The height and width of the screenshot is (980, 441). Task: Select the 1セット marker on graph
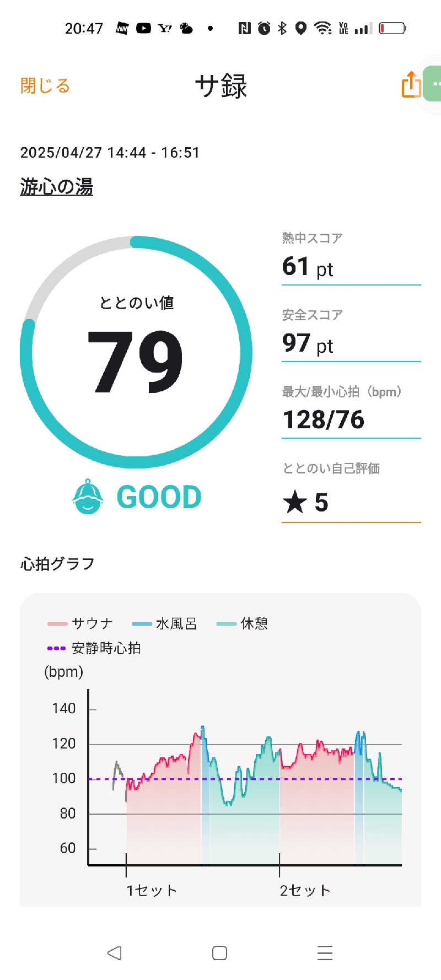coord(151,890)
